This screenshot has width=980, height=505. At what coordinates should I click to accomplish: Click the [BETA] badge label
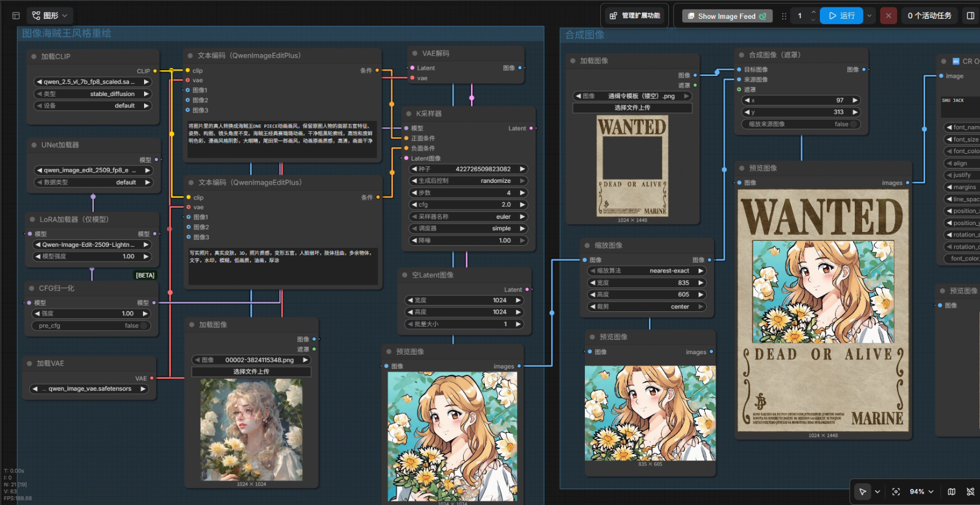145,275
